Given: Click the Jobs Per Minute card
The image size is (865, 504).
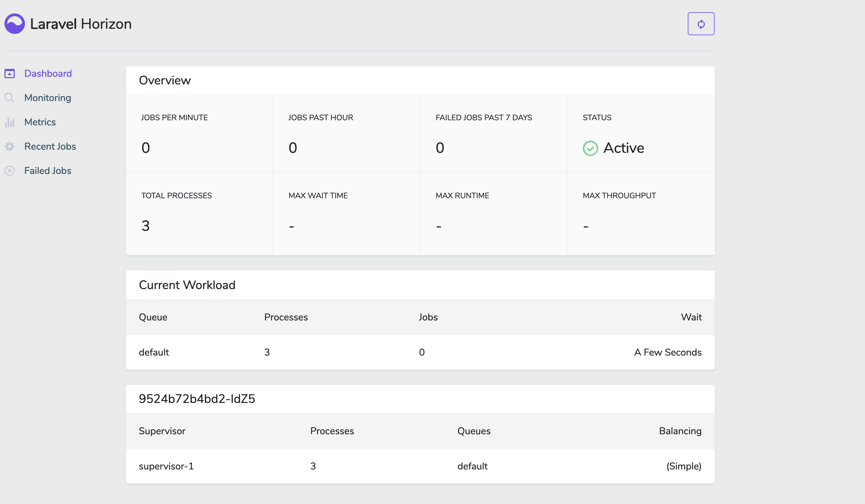Looking at the screenshot, I should (x=199, y=133).
